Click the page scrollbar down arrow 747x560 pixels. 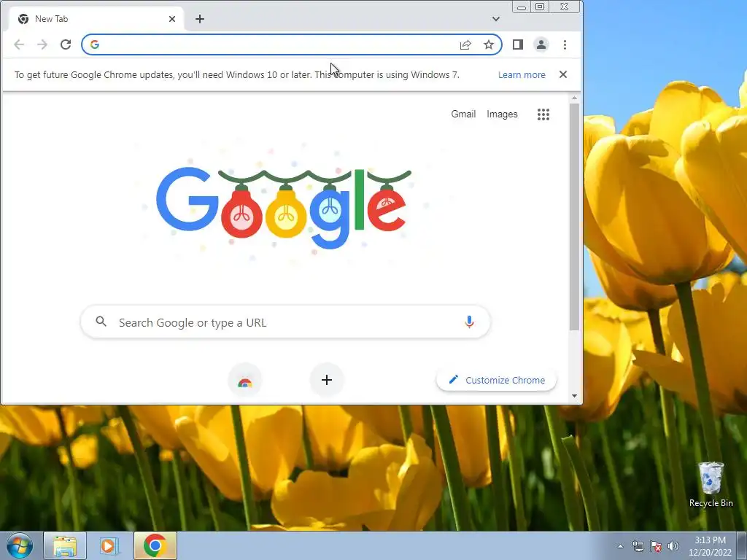(575, 396)
